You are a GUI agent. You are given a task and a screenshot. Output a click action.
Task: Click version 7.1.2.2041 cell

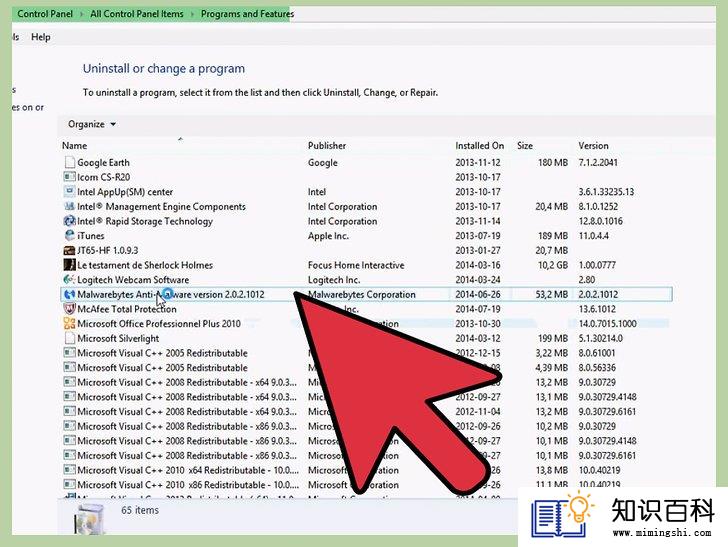[598, 163]
